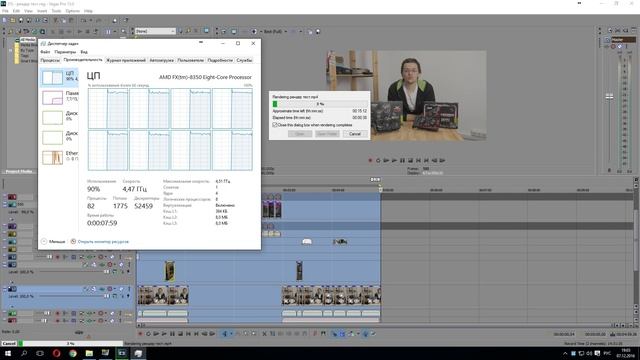Open Файл menu in Task Manager

coord(45,52)
